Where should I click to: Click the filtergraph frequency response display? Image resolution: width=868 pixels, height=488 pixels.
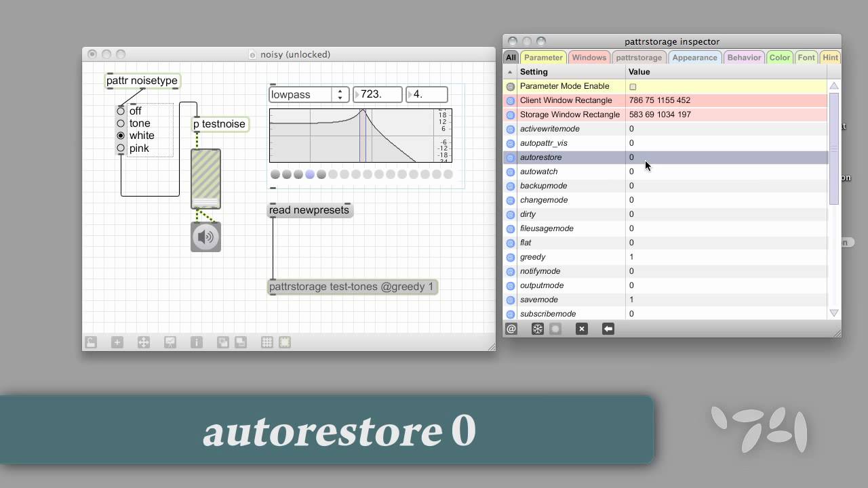361,136
